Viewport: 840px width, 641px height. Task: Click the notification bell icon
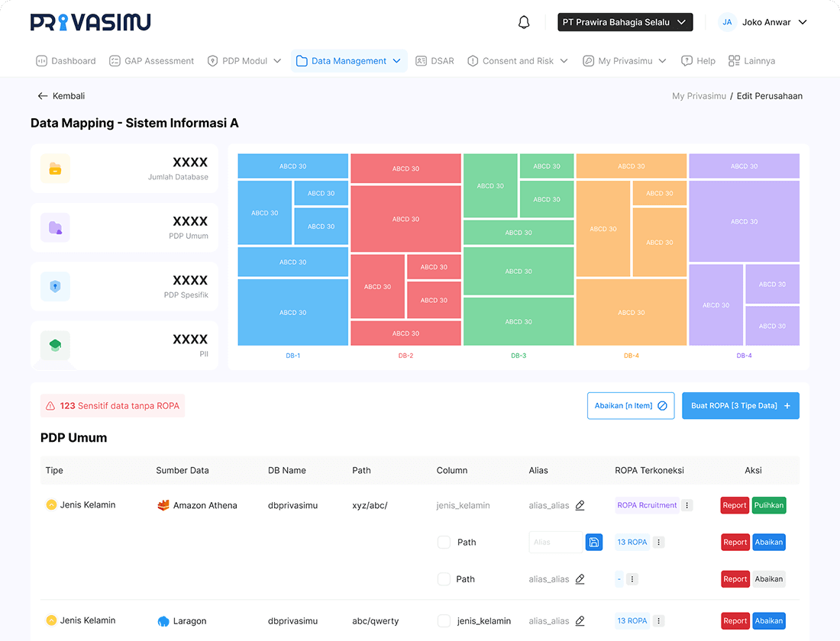click(x=524, y=22)
